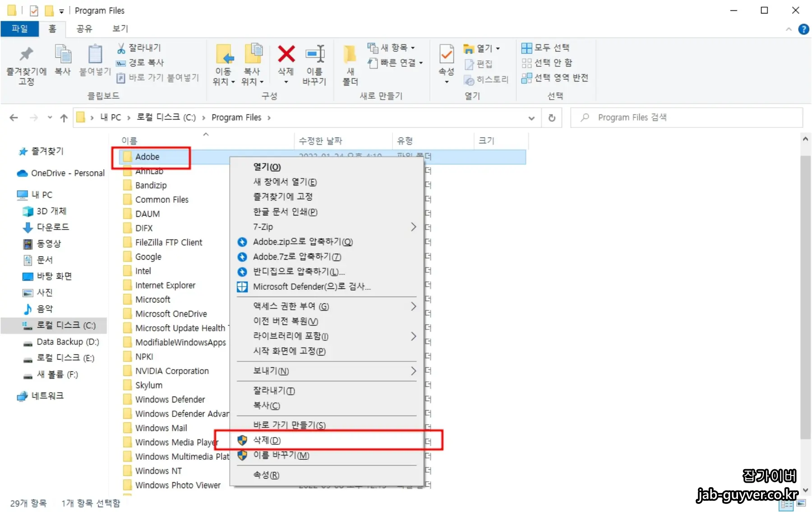Click the Refresh button beside address bar

pos(551,118)
